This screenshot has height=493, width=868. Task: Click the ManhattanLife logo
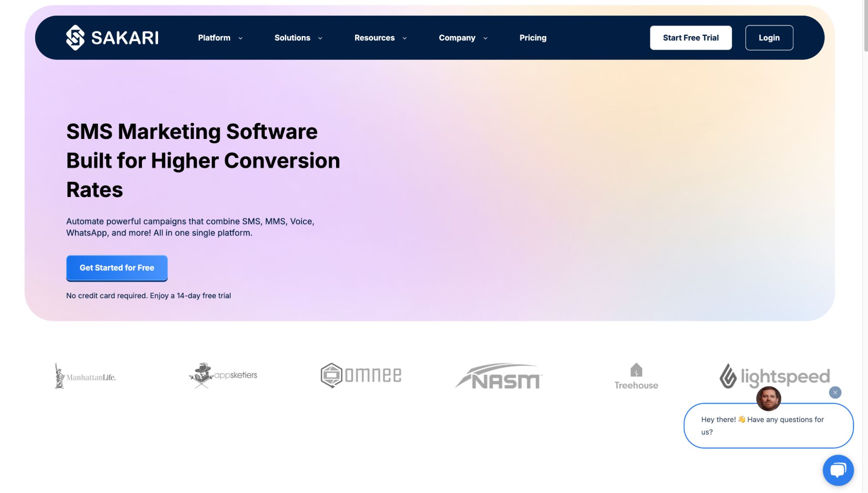tap(85, 375)
